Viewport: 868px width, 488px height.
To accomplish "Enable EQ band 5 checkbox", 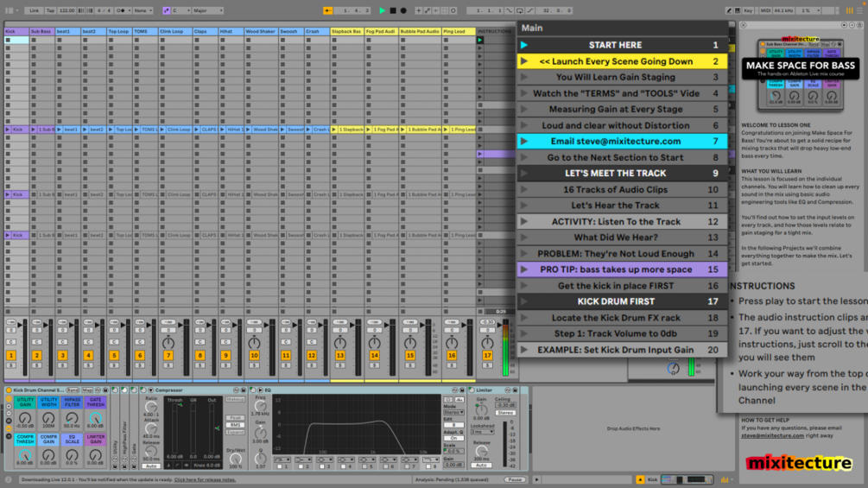I will pos(365,467).
